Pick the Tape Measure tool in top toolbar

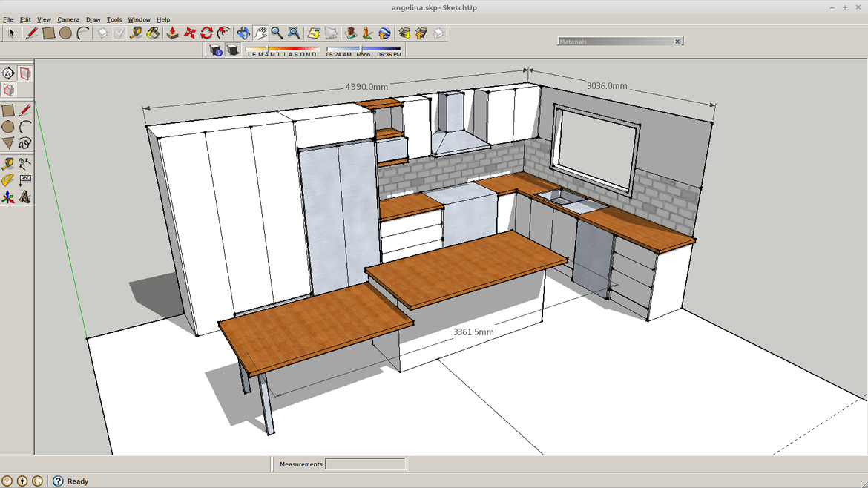136,33
